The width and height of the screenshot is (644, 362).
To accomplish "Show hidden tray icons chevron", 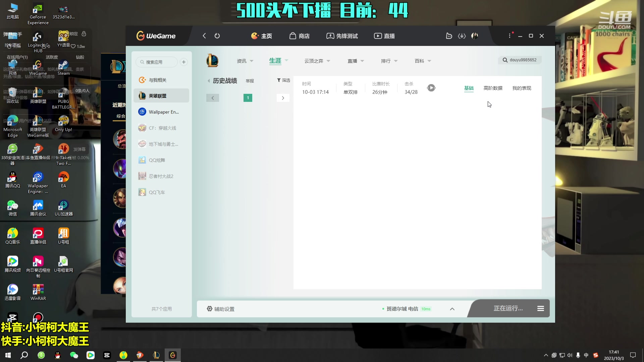I will pyautogui.click(x=546, y=355).
